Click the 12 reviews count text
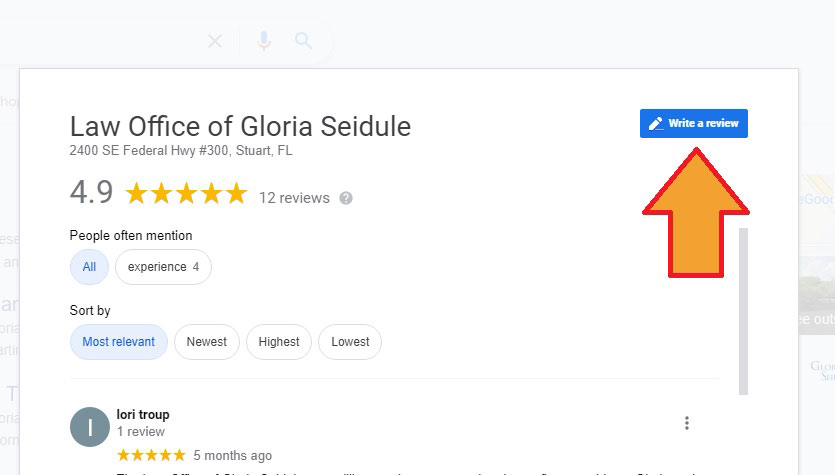Viewport: 835px width, 475px height. (294, 198)
